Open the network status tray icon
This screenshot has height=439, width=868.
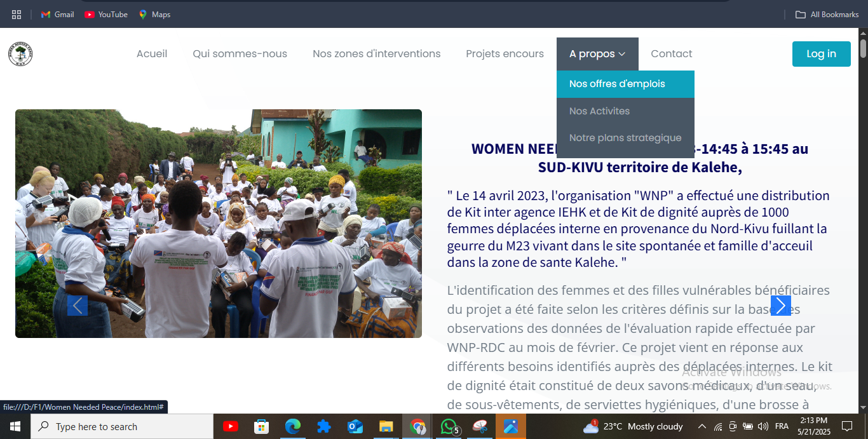click(718, 426)
